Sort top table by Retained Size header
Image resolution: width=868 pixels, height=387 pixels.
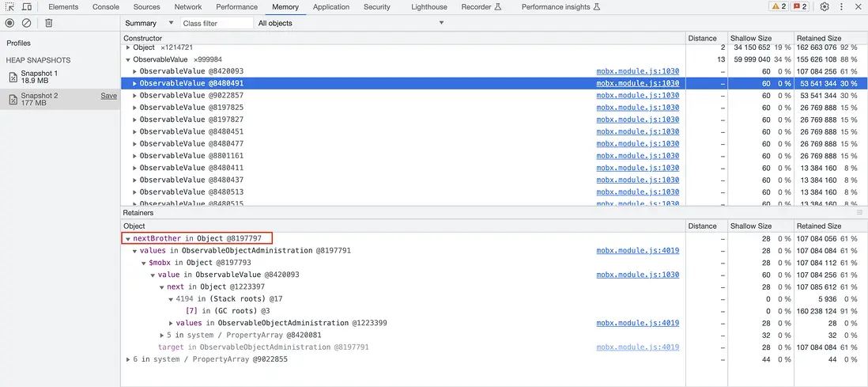coord(831,38)
